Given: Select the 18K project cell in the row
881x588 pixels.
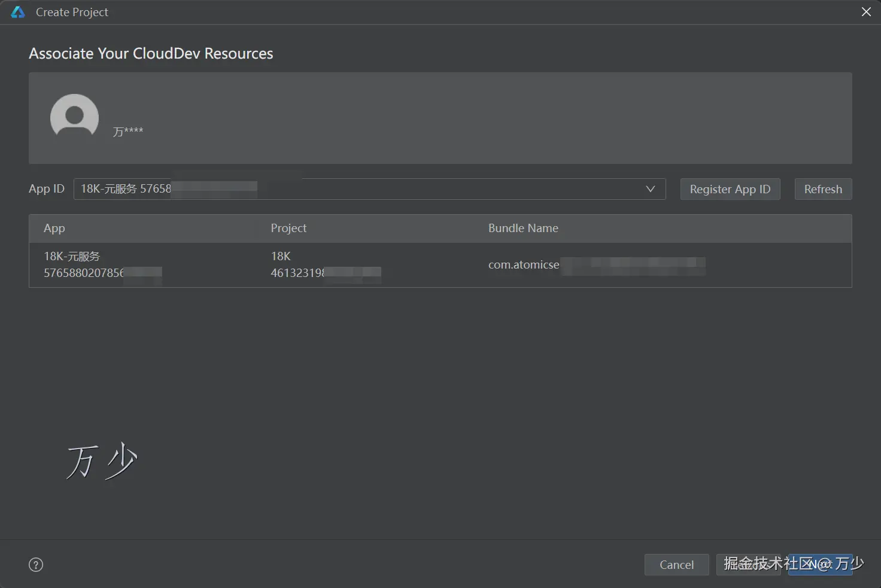Looking at the screenshot, I should click(x=281, y=257).
